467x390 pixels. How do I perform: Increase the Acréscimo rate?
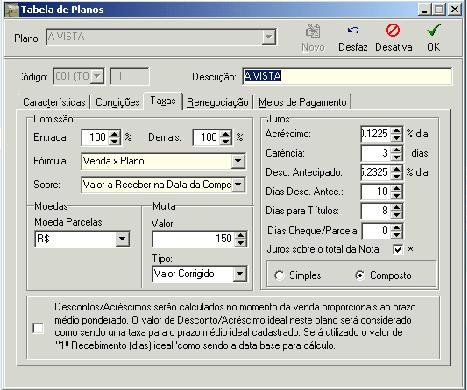[396, 130]
